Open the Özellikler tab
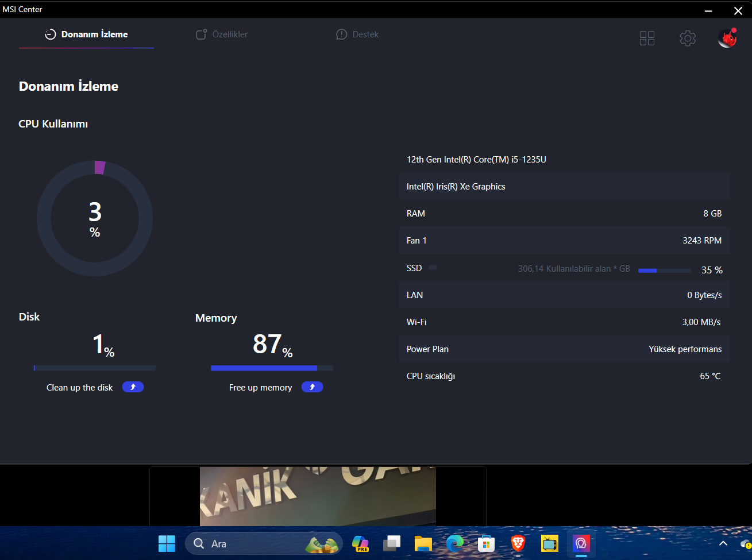The width and height of the screenshot is (752, 560). [222, 34]
